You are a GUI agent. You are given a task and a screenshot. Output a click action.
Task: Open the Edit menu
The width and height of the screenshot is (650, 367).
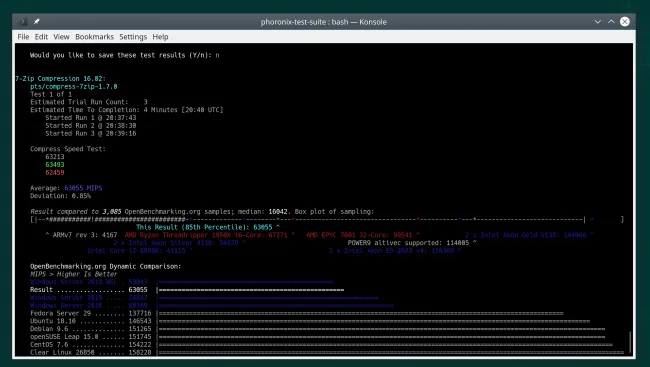point(41,37)
